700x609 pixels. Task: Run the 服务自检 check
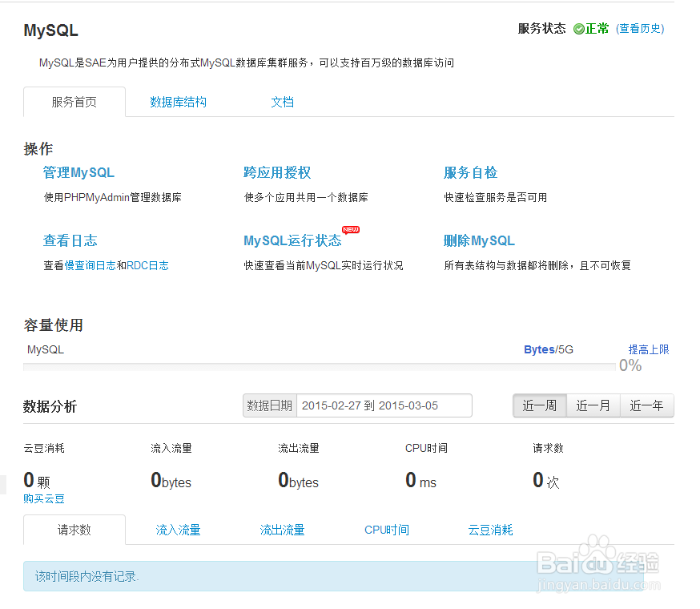[x=470, y=172]
